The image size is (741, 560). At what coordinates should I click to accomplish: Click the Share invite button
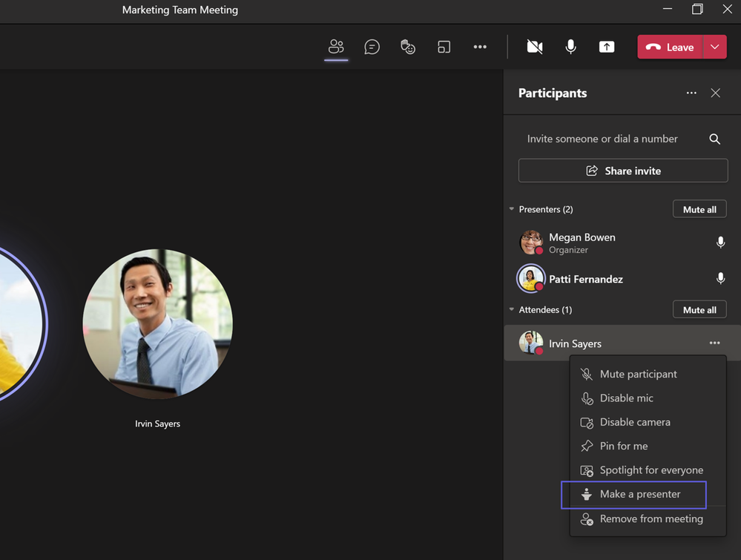pyautogui.click(x=623, y=171)
